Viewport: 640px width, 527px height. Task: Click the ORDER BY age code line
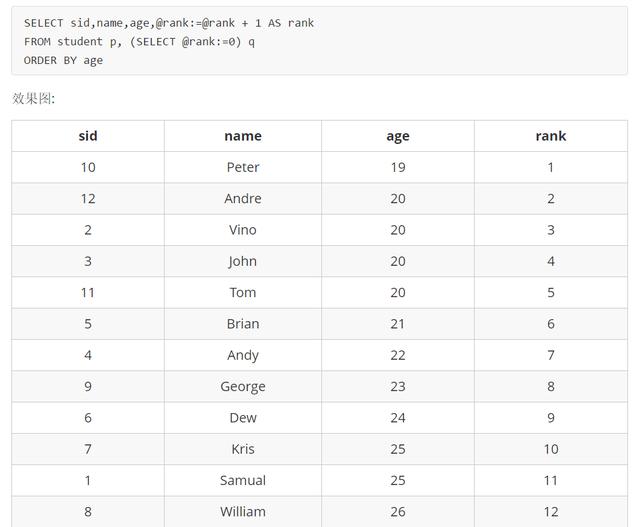[x=63, y=60]
